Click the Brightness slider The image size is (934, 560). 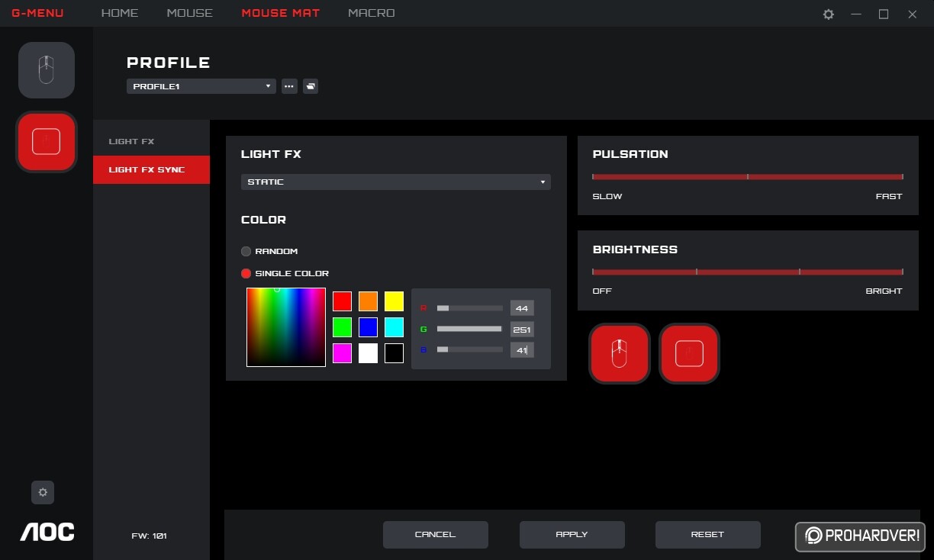748,272
